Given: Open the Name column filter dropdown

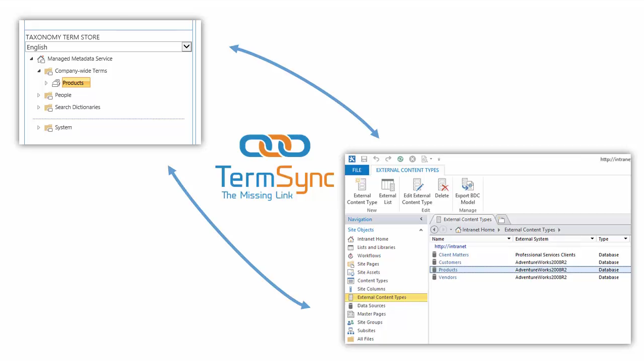Looking at the screenshot, I should tap(509, 239).
